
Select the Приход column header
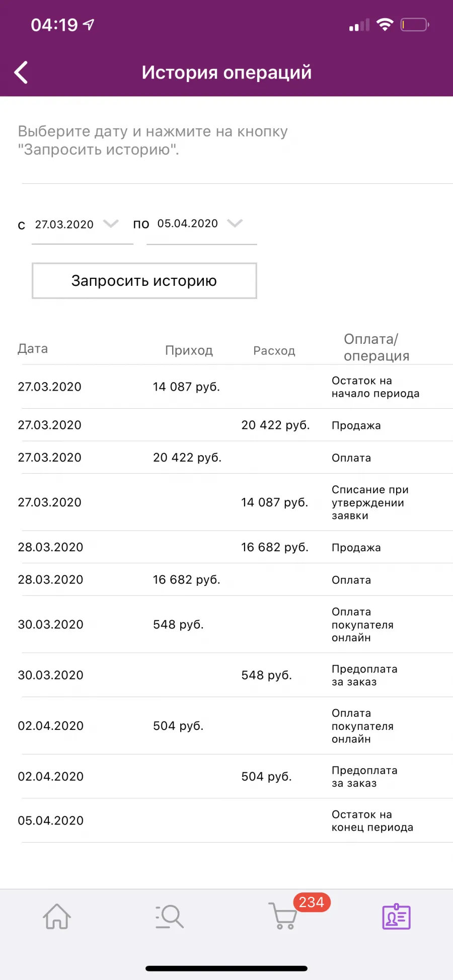pos(189,350)
